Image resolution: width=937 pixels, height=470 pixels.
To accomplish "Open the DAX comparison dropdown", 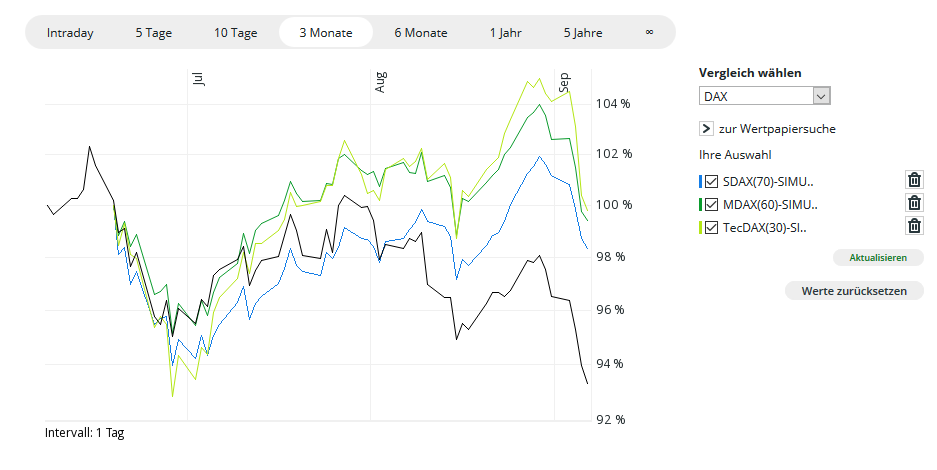I will tap(765, 96).
